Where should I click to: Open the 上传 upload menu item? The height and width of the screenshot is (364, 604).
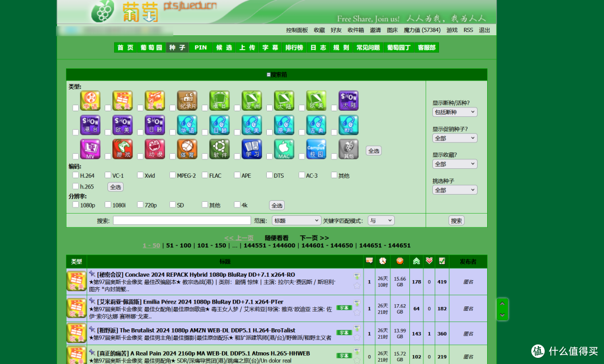pyautogui.click(x=247, y=48)
